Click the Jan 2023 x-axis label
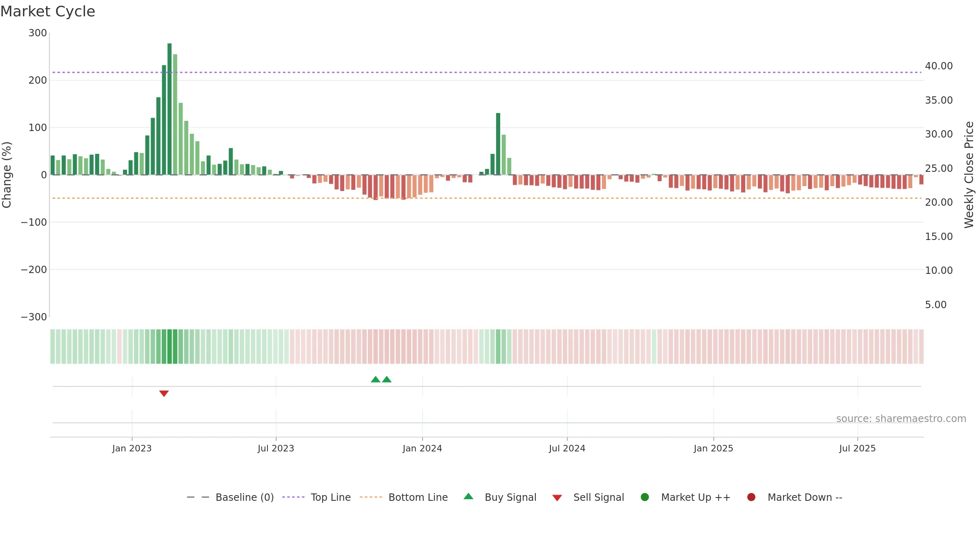Image resolution: width=980 pixels, height=551 pixels. click(132, 449)
